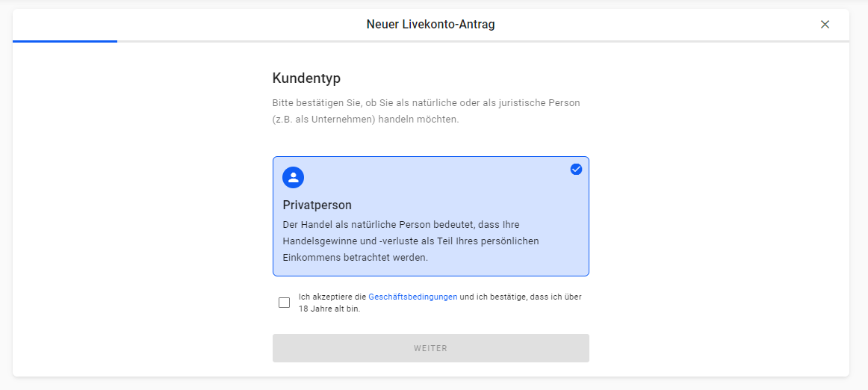868x390 pixels.
Task: Select the Privatperson card
Action: point(431,216)
